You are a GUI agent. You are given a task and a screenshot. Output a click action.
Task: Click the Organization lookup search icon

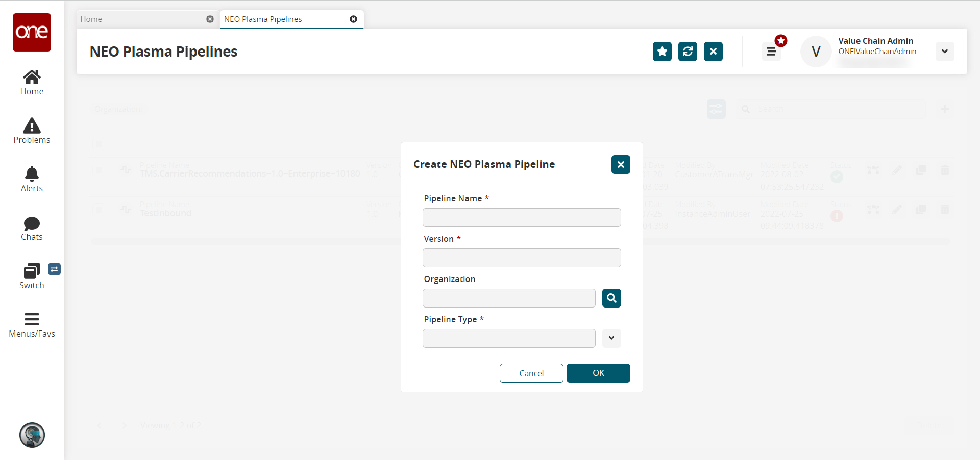[611, 298]
